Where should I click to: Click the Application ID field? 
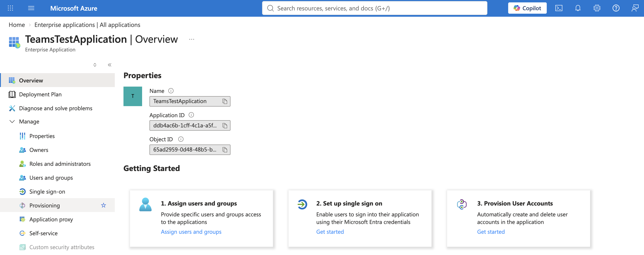click(x=190, y=125)
